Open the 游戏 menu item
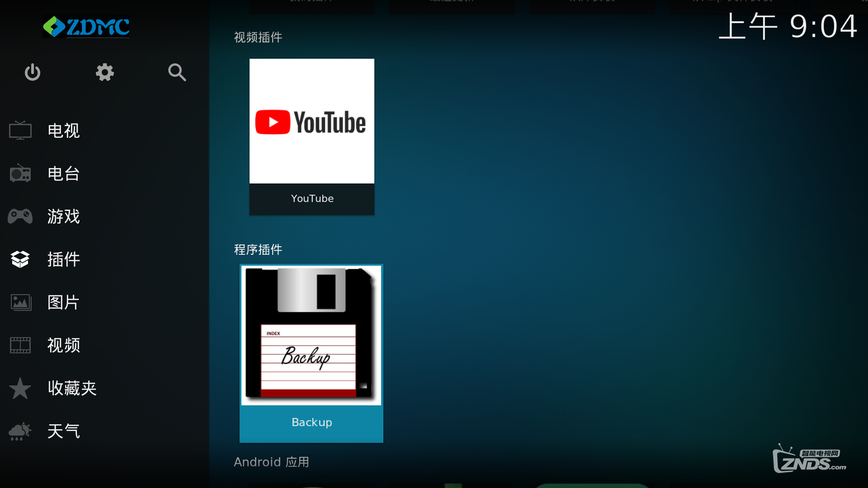 click(64, 216)
